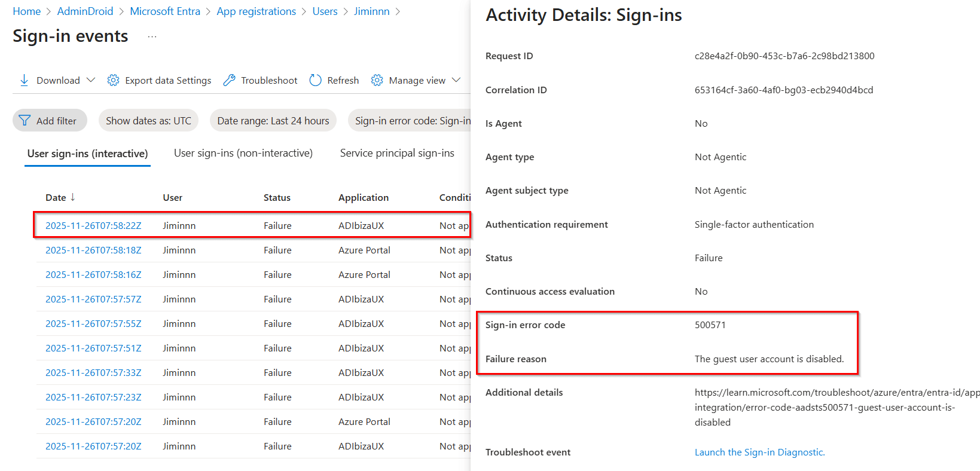Click the Manage view gear icon

377,79
